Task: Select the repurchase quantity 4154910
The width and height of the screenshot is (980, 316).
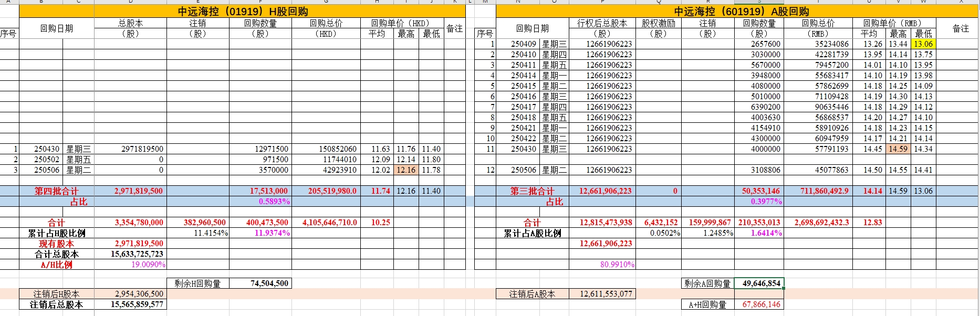Action: click(759, 128)
